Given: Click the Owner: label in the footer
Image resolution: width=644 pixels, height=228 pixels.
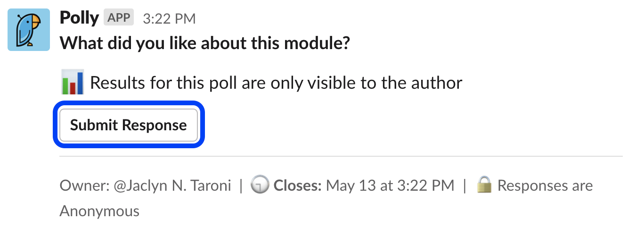Looking at the screenshot, I should (85, 186).
